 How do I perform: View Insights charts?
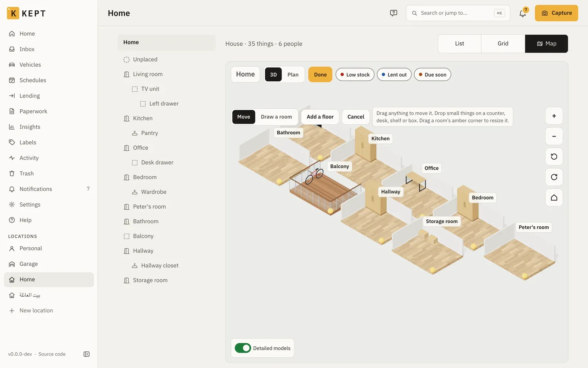[x=49, y=127]
